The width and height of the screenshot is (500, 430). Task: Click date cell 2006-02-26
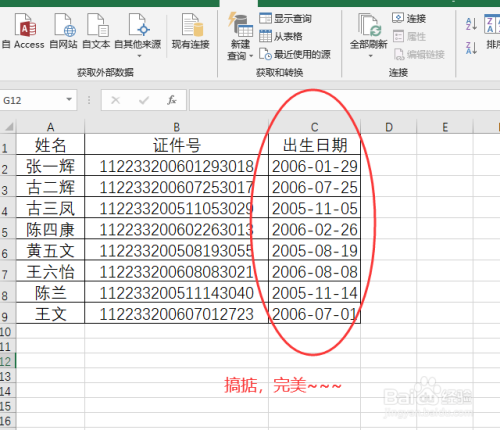pos(315,229)
